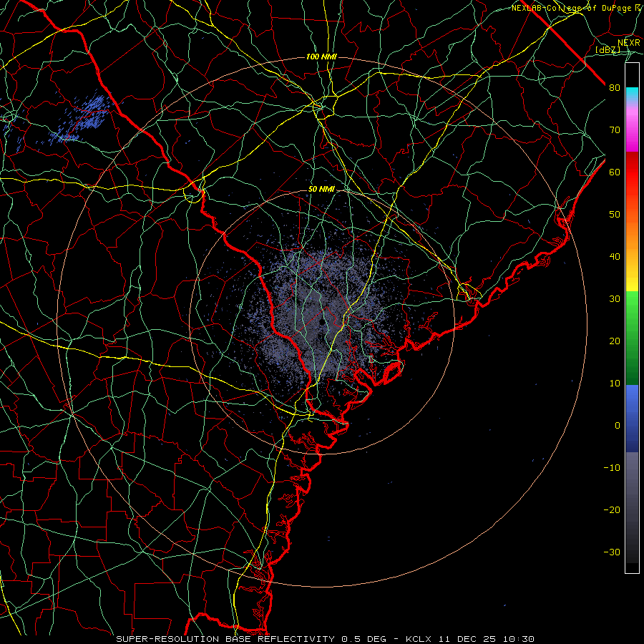Click the -10 value on the dBZ scale

(612, 468)
